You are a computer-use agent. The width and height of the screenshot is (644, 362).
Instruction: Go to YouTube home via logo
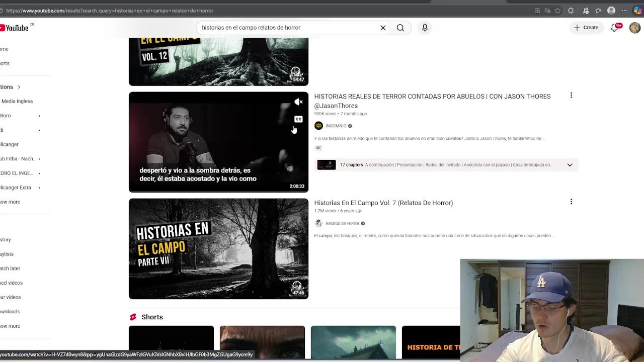(14, 28)
